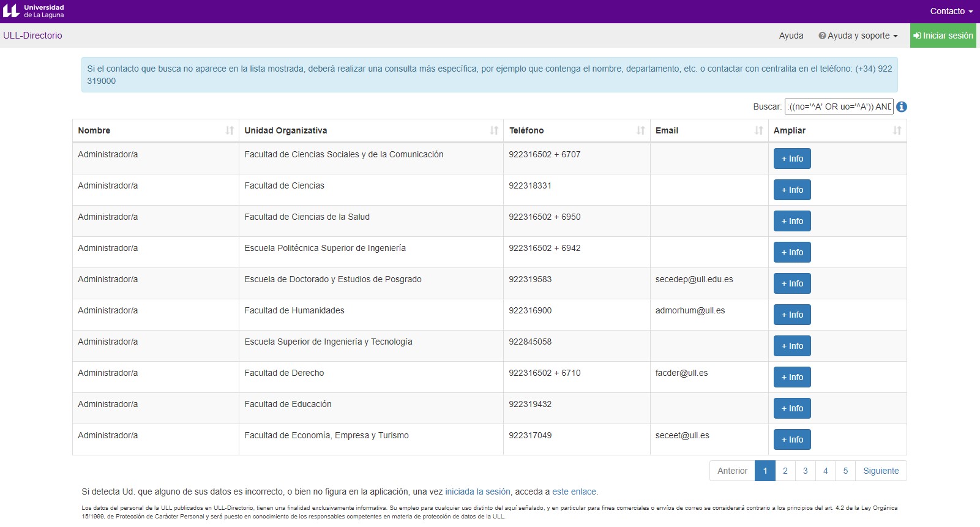
Task: Expand the Ayuda y soporte menu
Action: [x=858, y=36]
